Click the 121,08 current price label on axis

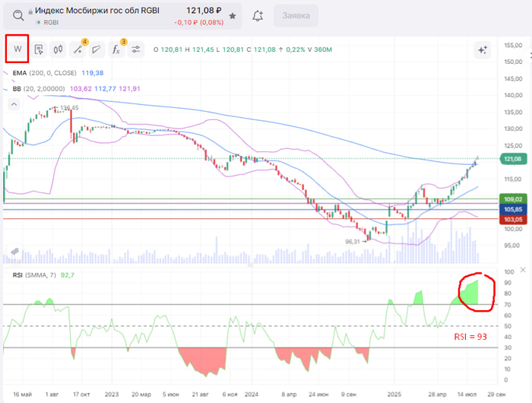(x=511, y=159)
